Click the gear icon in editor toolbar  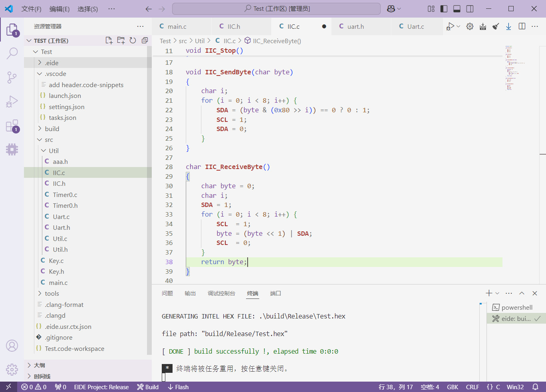pyautogui.click(x=470, y=26)
